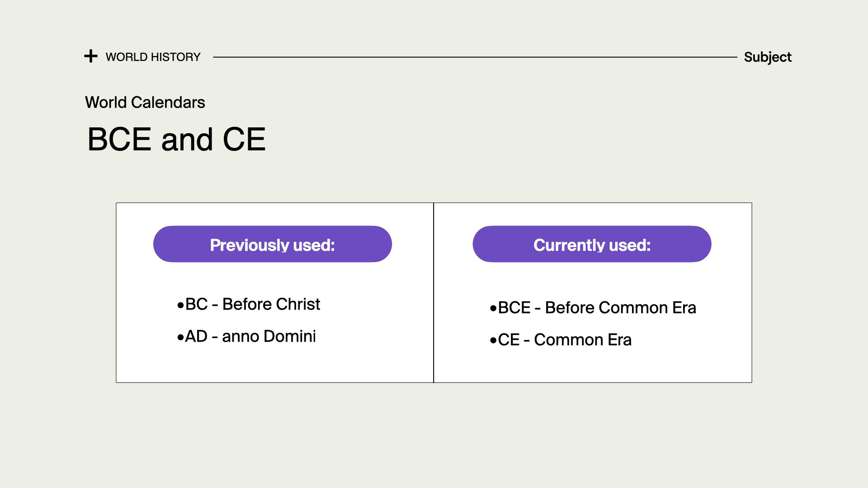
Task: Click the Previously used purple pill
Action: point(273,244)
